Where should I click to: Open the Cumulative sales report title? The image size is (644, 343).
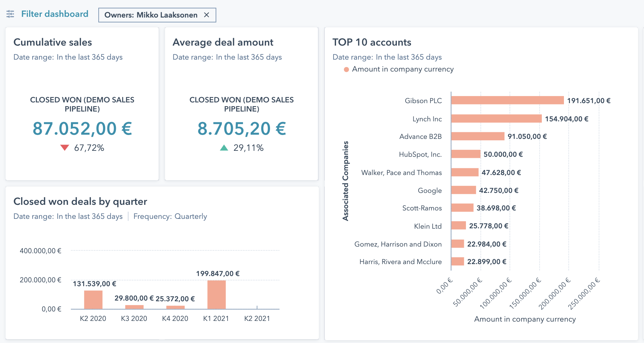pyautogui.click(x=53, y=42)
